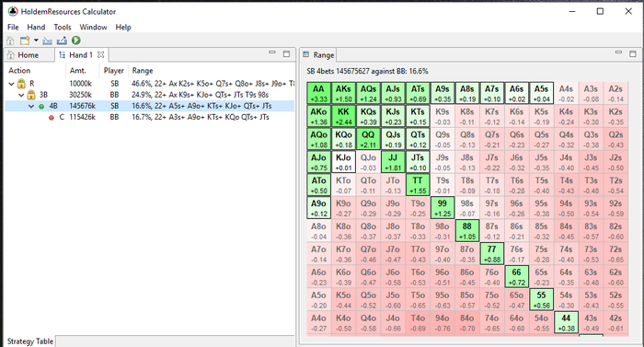Collapse the 3B action tree node
Viewport: 644px width, 347px height.
[21, 95]
